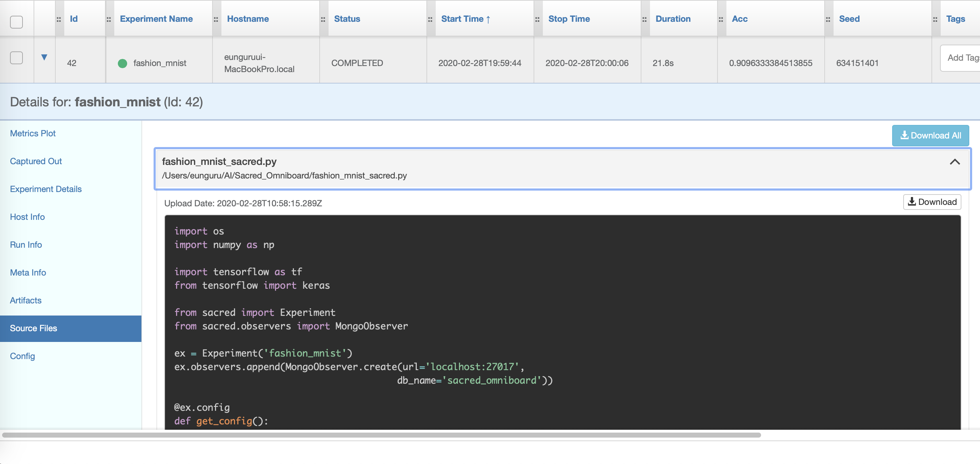
Task: Click the drag handle before Seed column
Action: click(828, 19)
